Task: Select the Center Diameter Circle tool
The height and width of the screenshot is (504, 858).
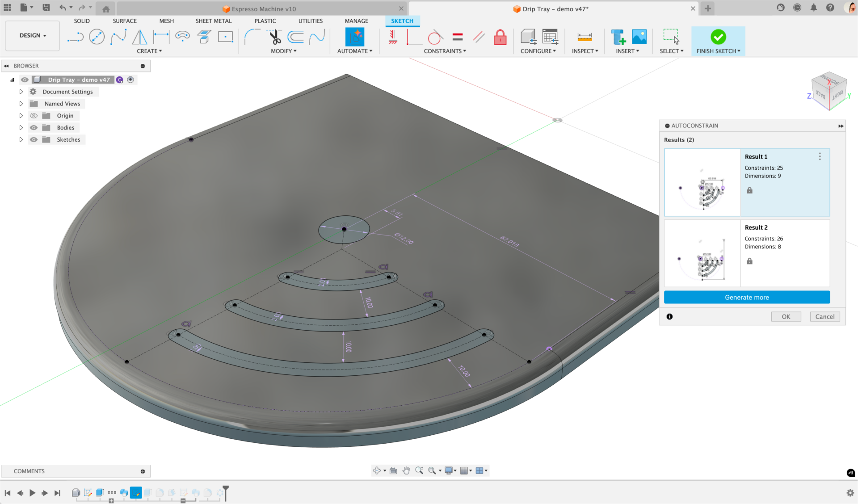Action: pos(97,37)
